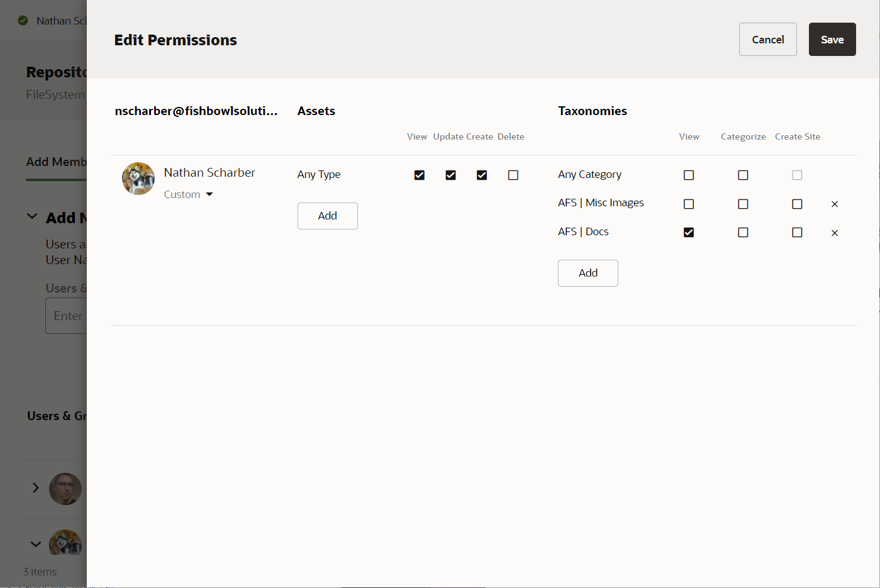The width and height of the screenshot is (880, 588).
Task: Uncheck Assets View for Any Type
Action: 420,175
